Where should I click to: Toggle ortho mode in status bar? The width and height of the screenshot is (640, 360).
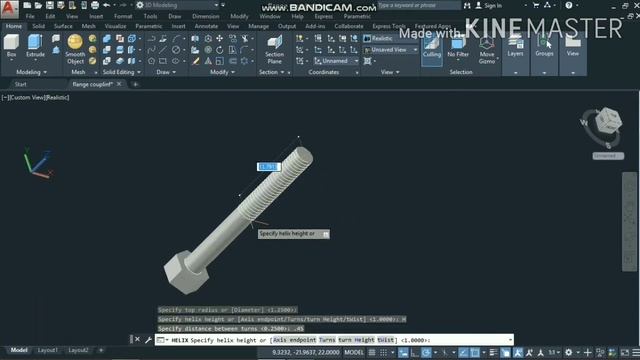click(x=415, y=352)
